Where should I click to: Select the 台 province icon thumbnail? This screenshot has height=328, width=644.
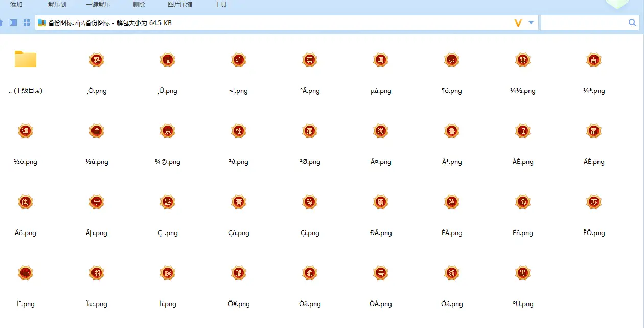(26, 273)
